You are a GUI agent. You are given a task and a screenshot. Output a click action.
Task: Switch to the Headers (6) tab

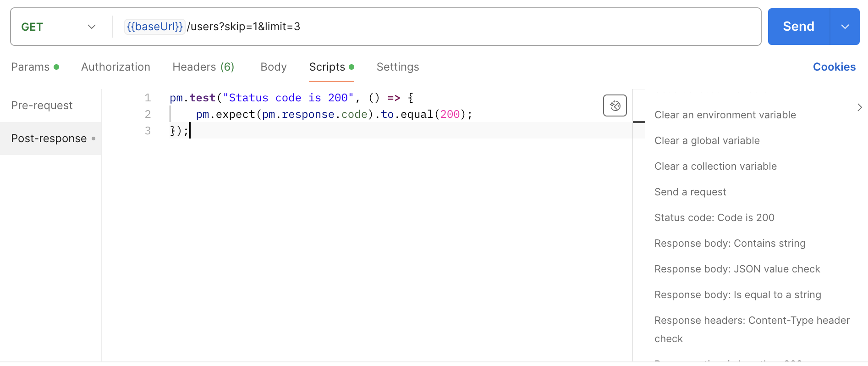tap(203, 67)
